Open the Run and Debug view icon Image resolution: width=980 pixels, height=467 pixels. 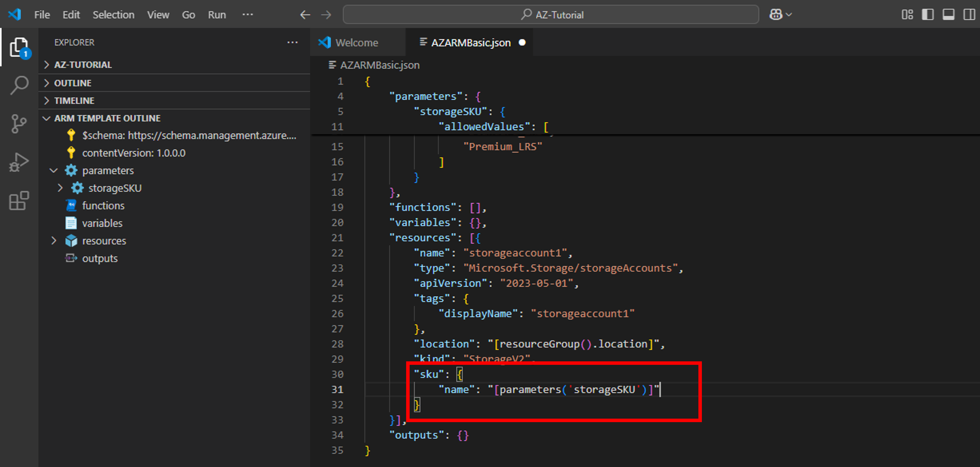coord(19,162)
